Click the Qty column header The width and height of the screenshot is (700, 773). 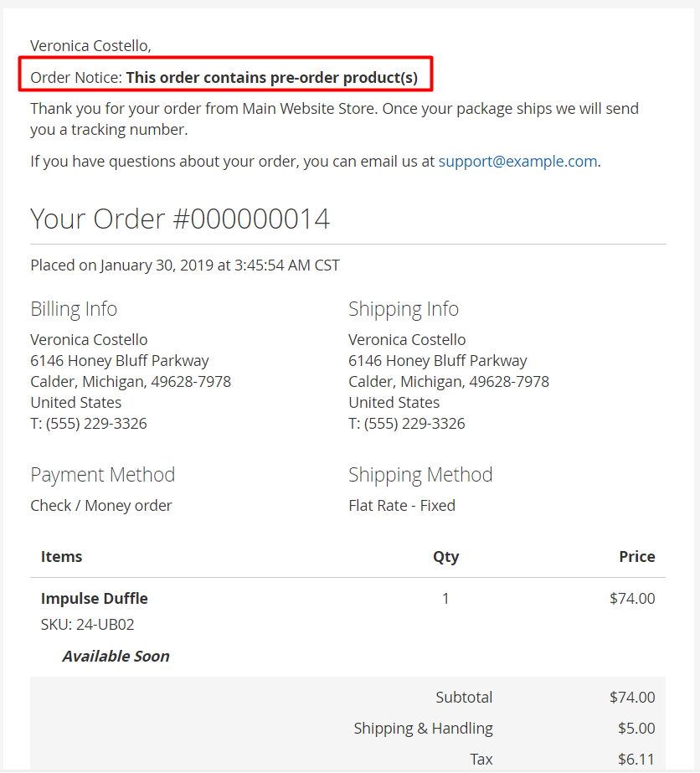click(x=445, y=556)
